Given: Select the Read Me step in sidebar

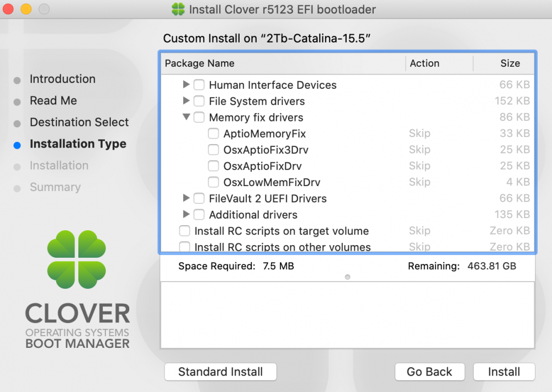Looking at the screenshot, I should pyautogui.click(x=54, y=100).
